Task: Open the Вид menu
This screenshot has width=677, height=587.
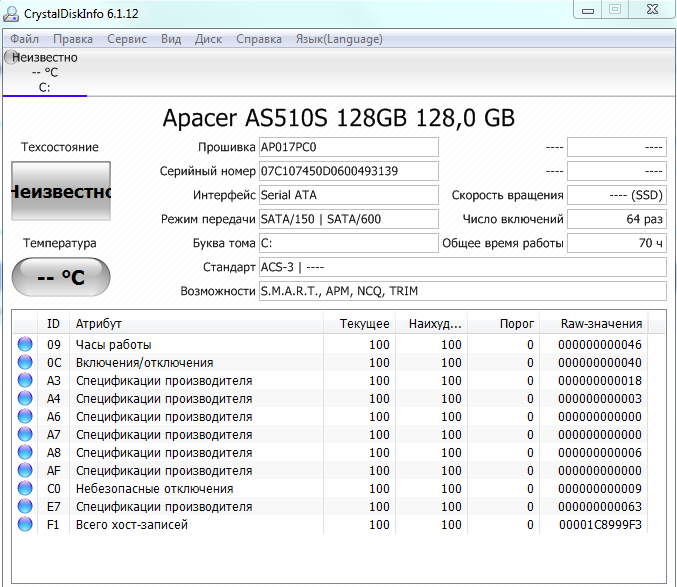Action: (x=171, y=39)
